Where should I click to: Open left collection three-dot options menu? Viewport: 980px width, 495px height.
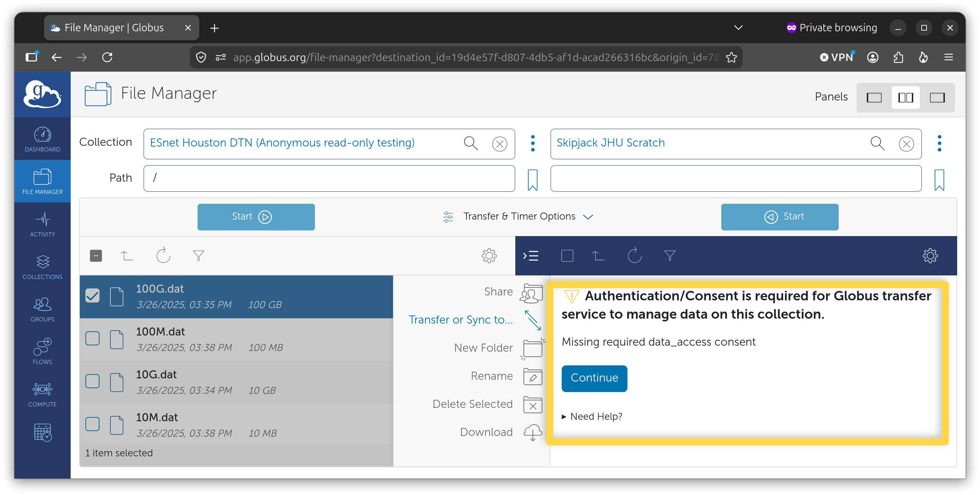point(533,143)
